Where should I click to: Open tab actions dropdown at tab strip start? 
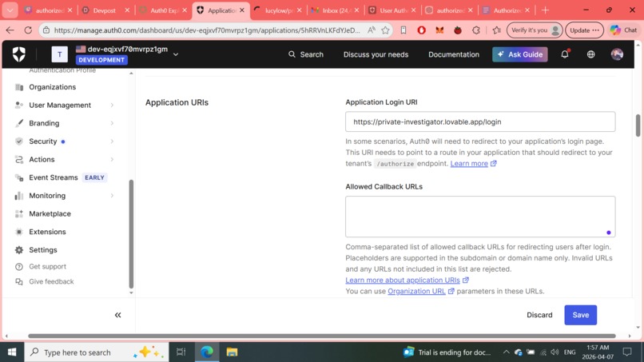coord(10,10)
